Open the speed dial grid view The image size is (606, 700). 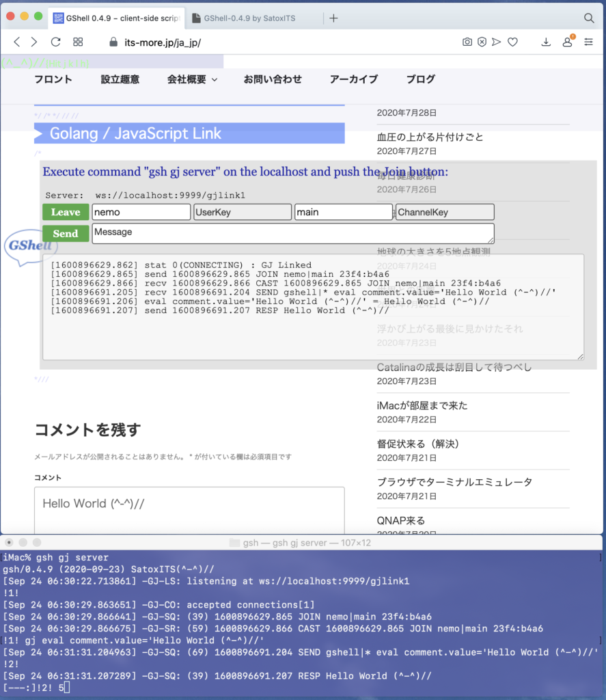(78, 42)
